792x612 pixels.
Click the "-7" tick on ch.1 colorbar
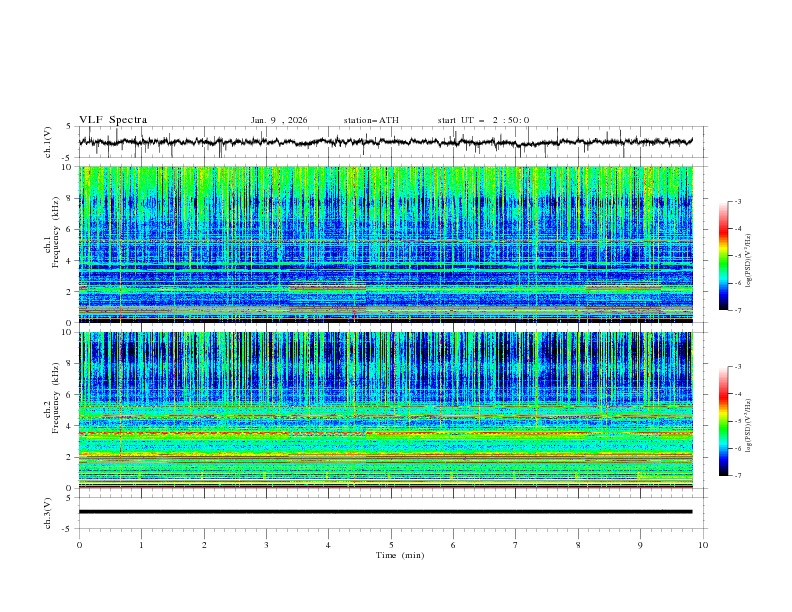click(x=738, y=311)
